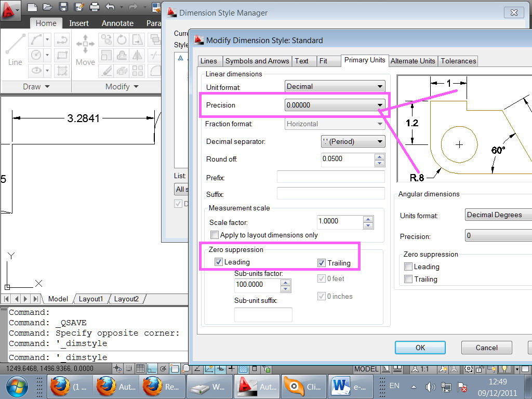Switch to the Alternate Units tab

click(x=413, y=61)
